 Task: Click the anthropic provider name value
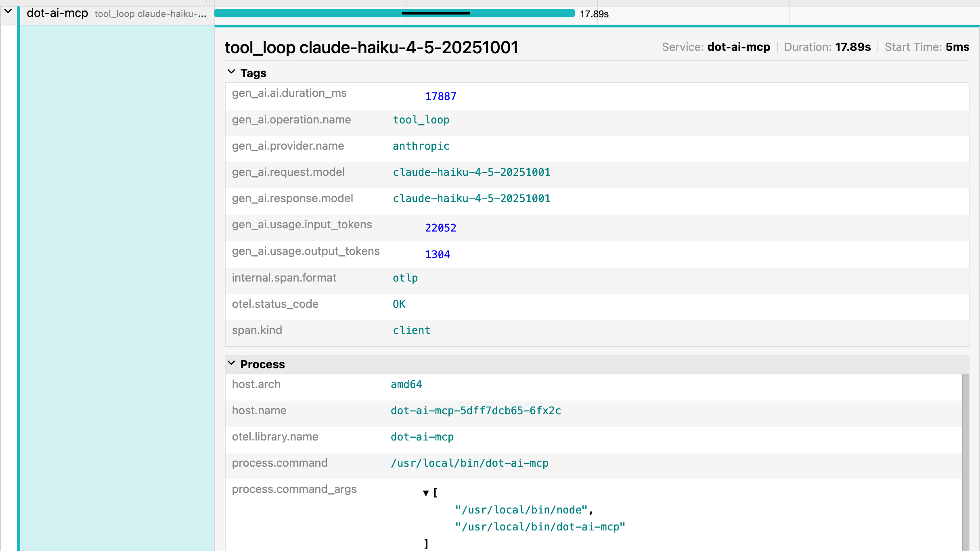click(x=421, y=146)
